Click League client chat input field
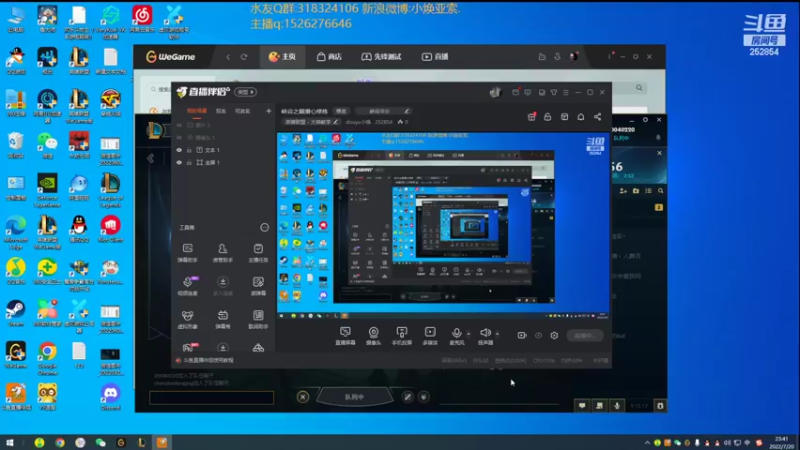The image size is (800, 450). (211, 397)
